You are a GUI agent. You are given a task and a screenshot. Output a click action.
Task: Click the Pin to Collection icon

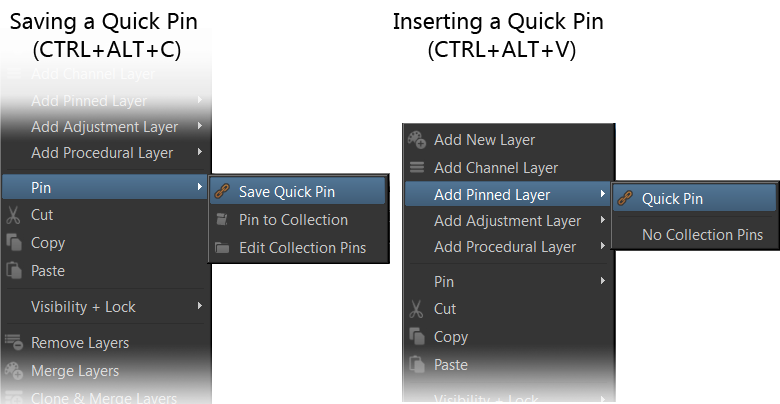[222, 220]
